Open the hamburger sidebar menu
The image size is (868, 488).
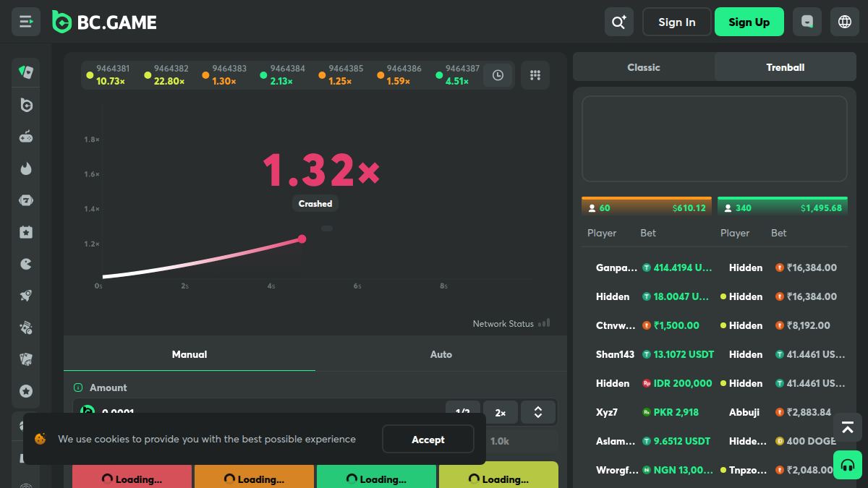tap(26, 22)
